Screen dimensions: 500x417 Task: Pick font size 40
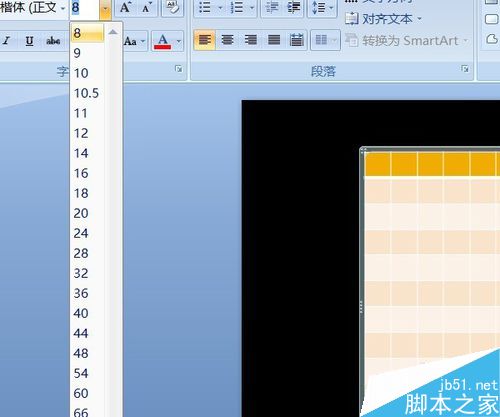pyautogui.click(x=87, y=313)
